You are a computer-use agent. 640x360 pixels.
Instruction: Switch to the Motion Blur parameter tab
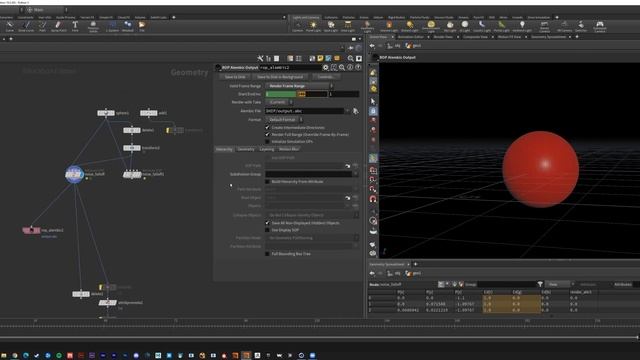(289, 149)
